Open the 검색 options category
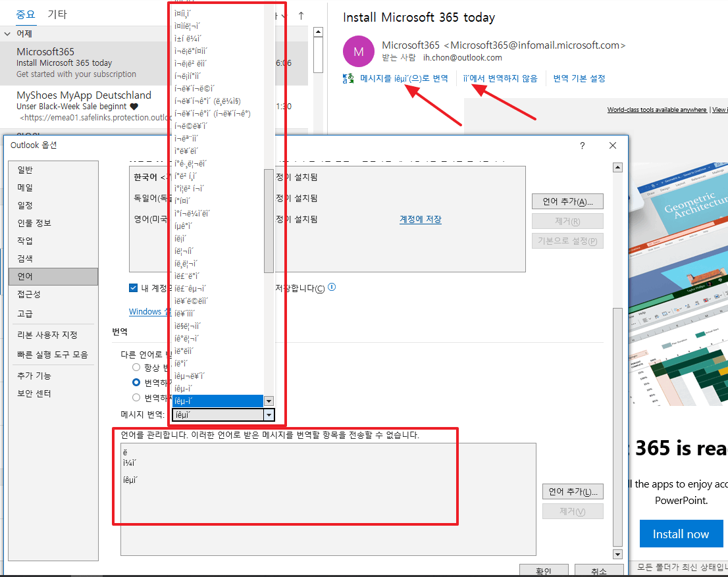The height and width of the screenshot is (577, 728). [53, 259]
